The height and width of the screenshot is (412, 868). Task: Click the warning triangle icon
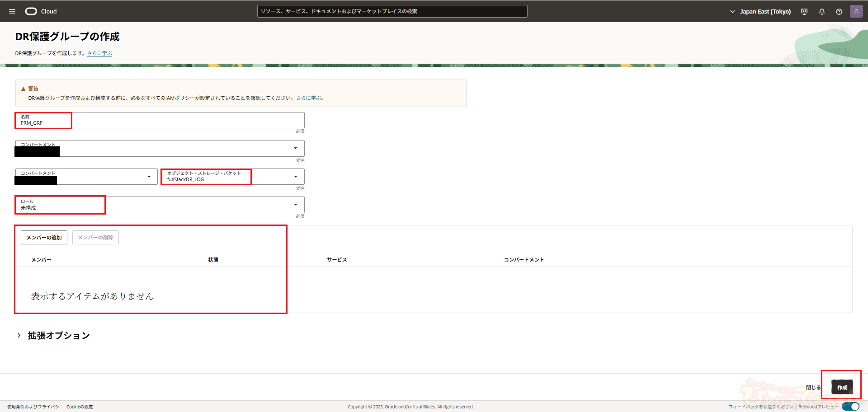coord(24,89)
